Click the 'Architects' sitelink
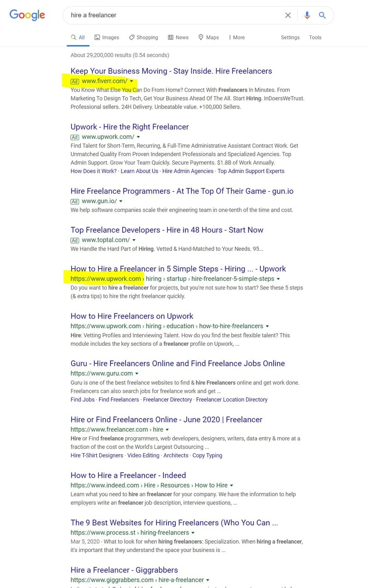368x588 pixels. point(176,456)
